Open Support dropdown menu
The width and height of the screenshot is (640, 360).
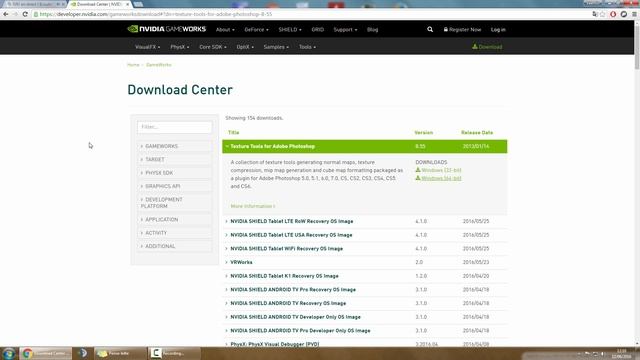point(345,30)
